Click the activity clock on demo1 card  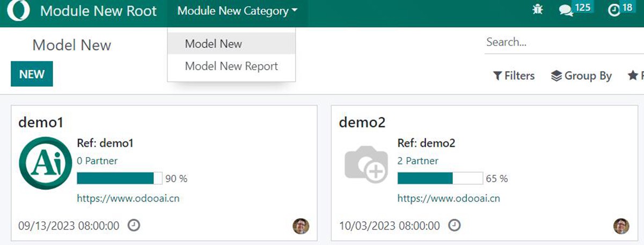[x=134, y=225]
